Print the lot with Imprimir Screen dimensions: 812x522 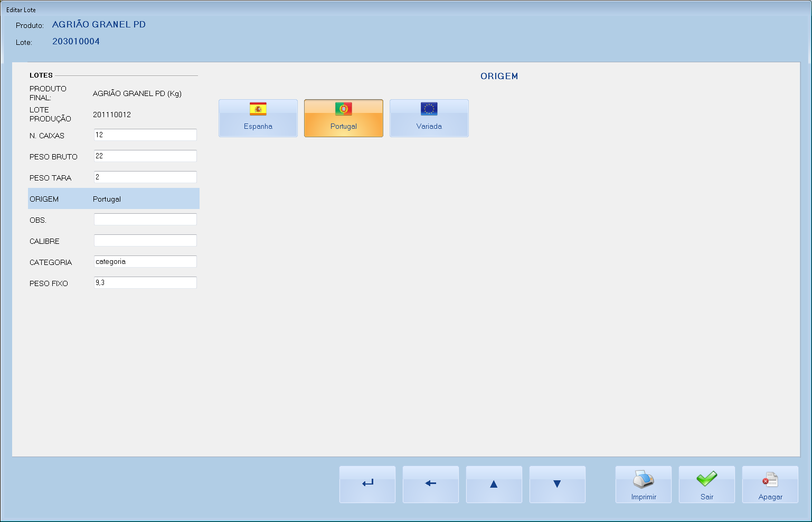pyautogui.click(x=644, y=484)
